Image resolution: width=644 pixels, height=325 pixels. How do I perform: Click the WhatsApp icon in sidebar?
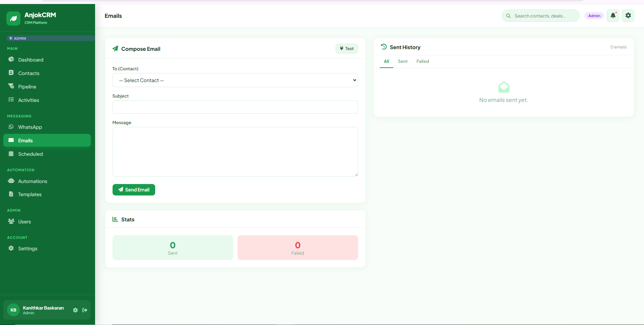pyautogui.click(x=11, y=127)
